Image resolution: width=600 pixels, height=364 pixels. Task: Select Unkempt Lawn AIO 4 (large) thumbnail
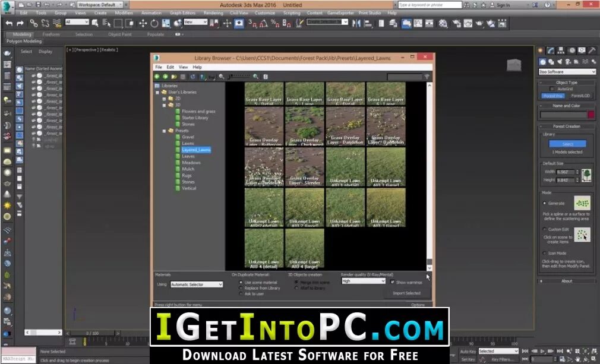pos(305,249)
